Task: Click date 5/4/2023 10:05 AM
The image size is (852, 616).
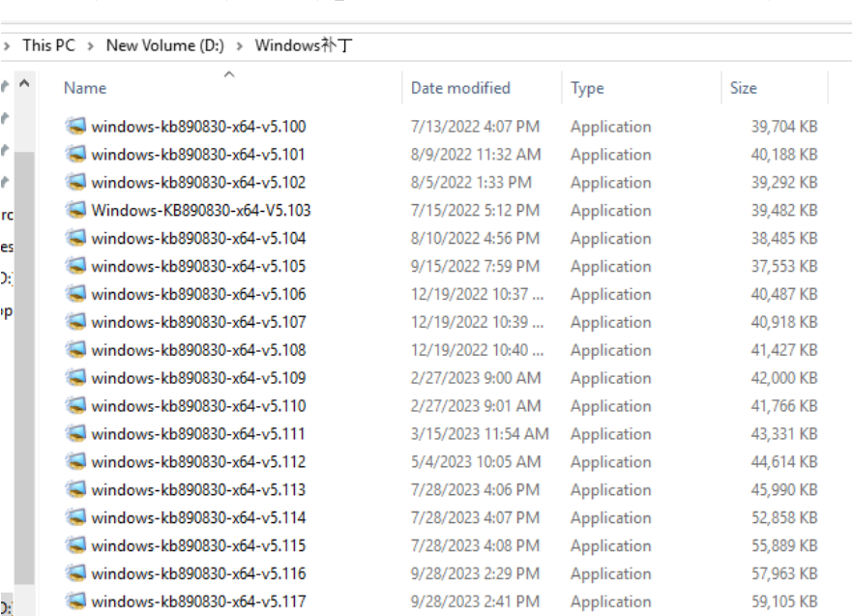Action: (x=476, y=462)
